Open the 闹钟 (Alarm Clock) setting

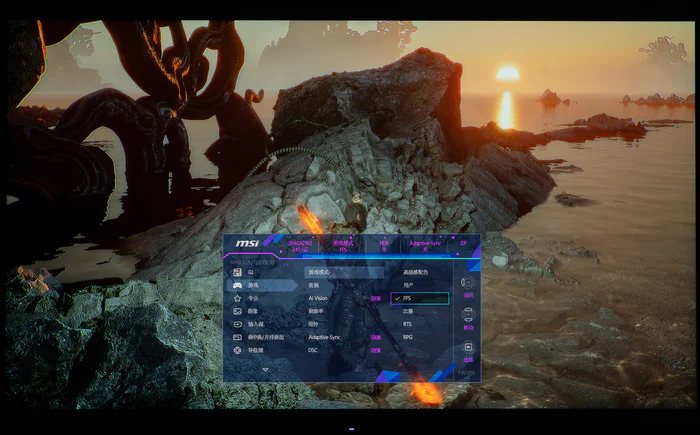(313, 324)
